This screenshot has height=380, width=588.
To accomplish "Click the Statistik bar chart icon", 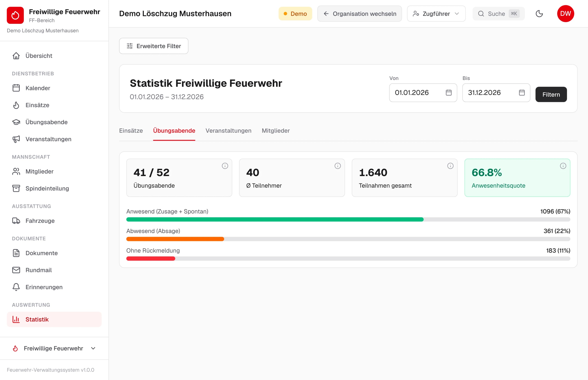I will [16, 320].
